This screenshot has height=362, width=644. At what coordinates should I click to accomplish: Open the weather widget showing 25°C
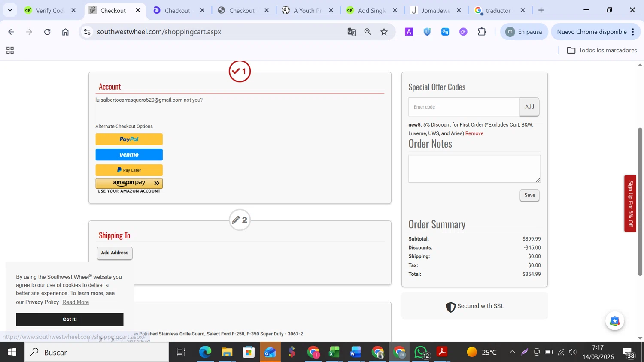tap(482, 352)
